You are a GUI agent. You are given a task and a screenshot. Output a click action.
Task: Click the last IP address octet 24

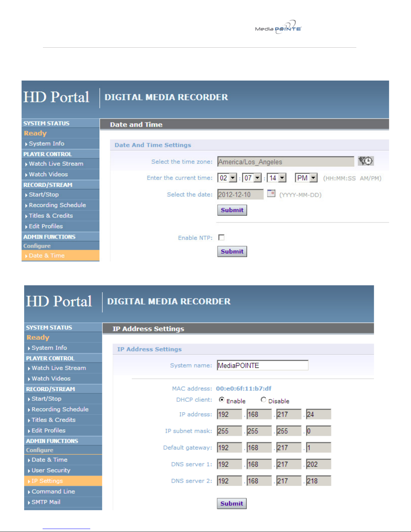point(318,414)
